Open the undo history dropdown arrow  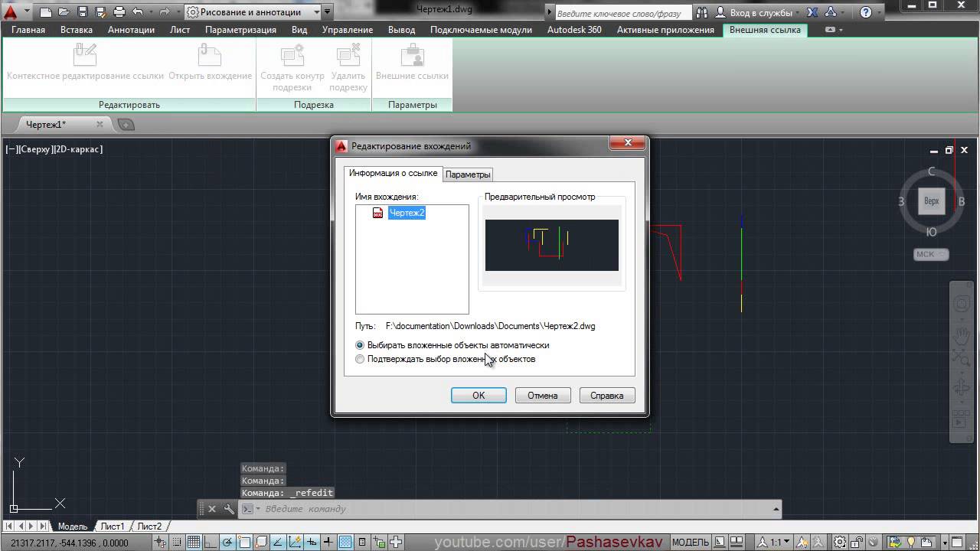click(x=150, y=12)
